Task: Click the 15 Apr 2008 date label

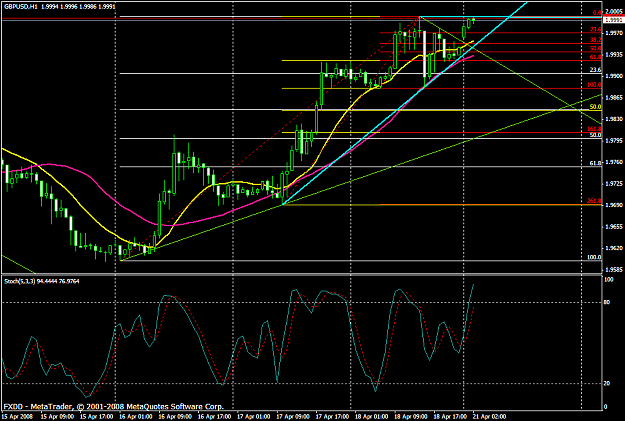Action: click(x=15, y=417)
